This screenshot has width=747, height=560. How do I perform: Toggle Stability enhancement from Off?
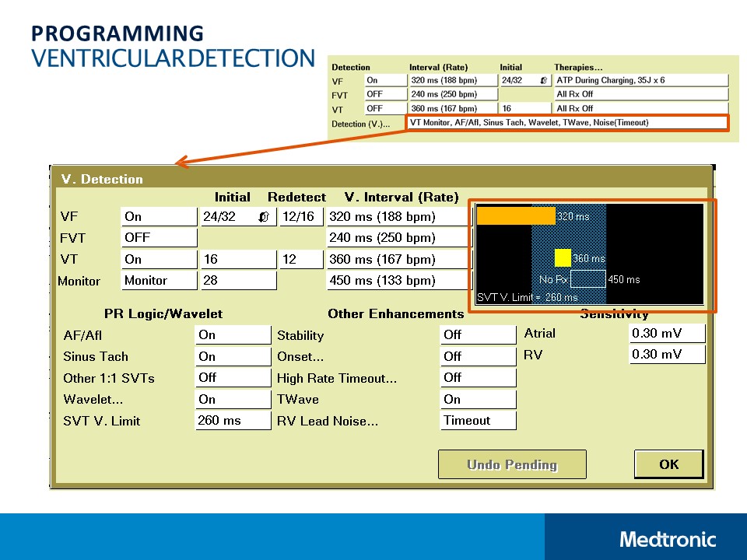point(478,335)
